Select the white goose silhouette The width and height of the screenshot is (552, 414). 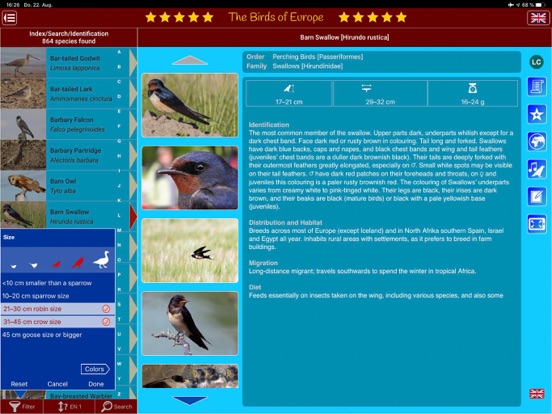(101, 260)
